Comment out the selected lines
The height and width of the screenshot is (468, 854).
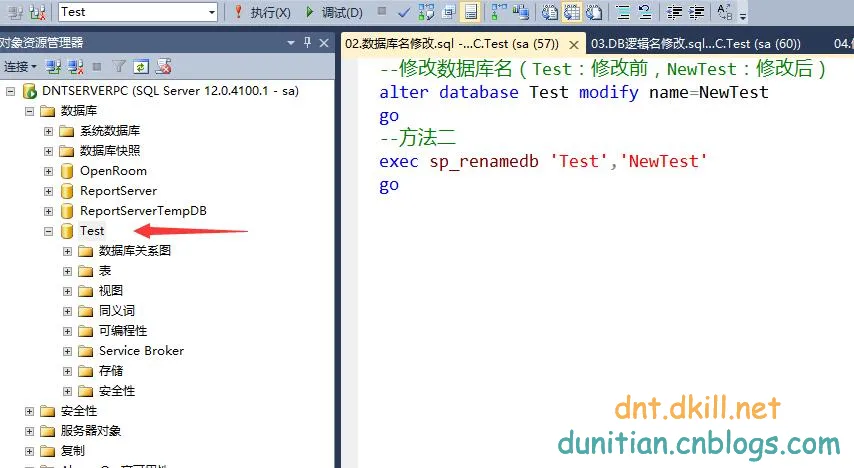[x=620, y=12]
